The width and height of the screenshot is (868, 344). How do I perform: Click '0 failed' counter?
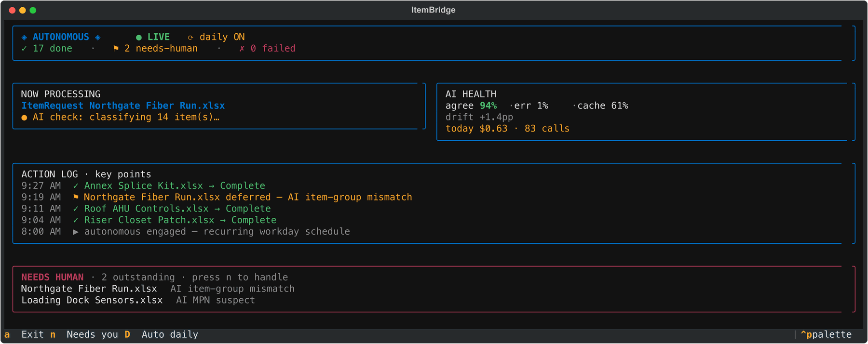pos(273,49)
